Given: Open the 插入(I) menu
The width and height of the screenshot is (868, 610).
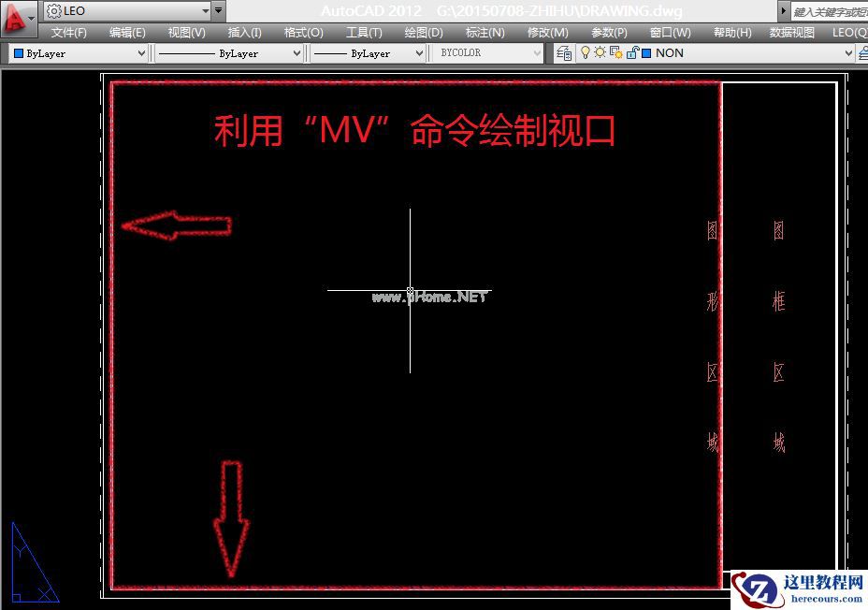Looking at the screenshot, I should (244, 33).
